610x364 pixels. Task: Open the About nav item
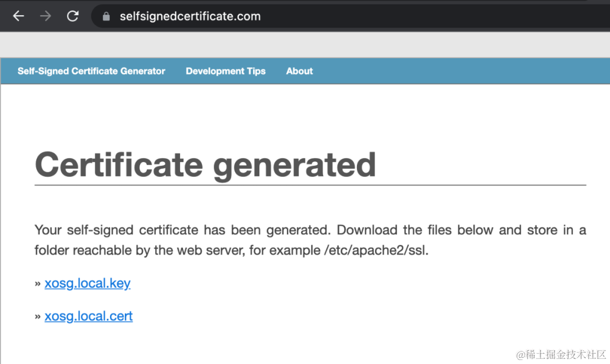299,71
